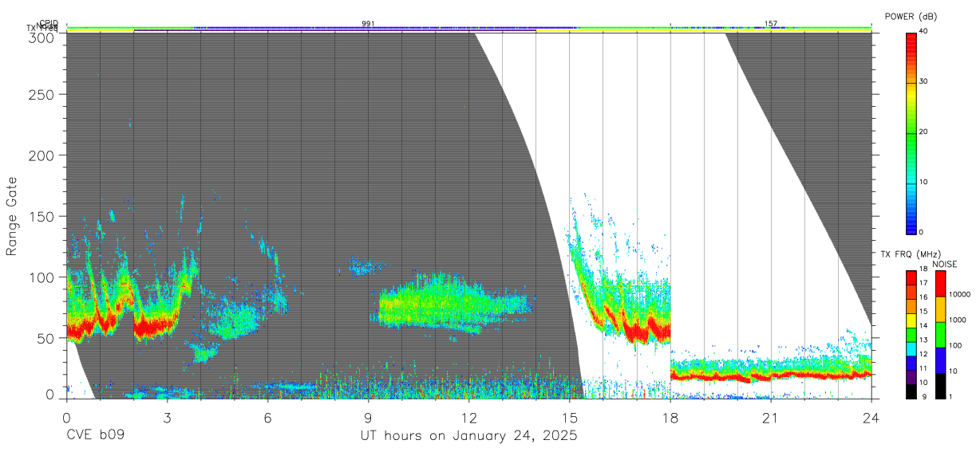Click the 'NOISE' legend title

click(945, 264)
